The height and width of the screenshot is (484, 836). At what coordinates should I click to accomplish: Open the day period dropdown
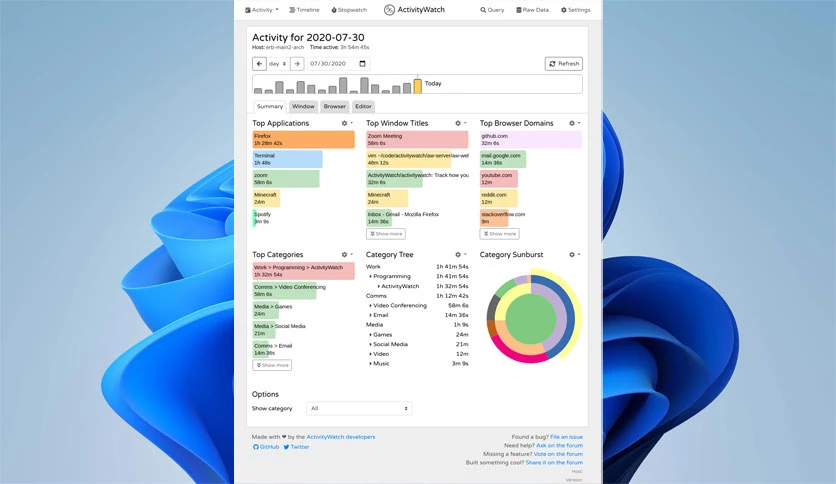tap(278, 63)
